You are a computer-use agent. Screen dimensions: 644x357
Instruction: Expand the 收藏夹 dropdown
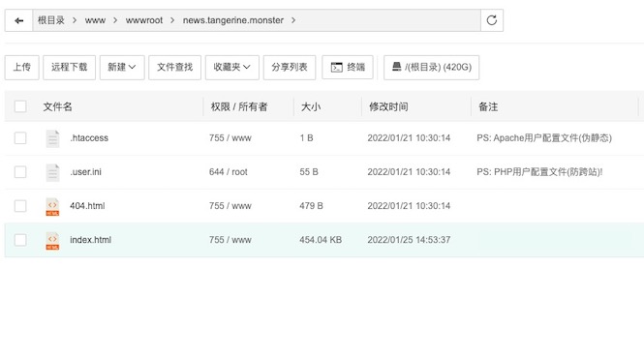click(232, 68)
